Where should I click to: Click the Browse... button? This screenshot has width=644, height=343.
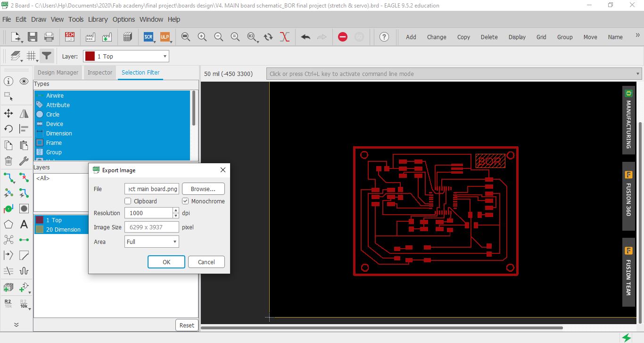click(203, 189)
